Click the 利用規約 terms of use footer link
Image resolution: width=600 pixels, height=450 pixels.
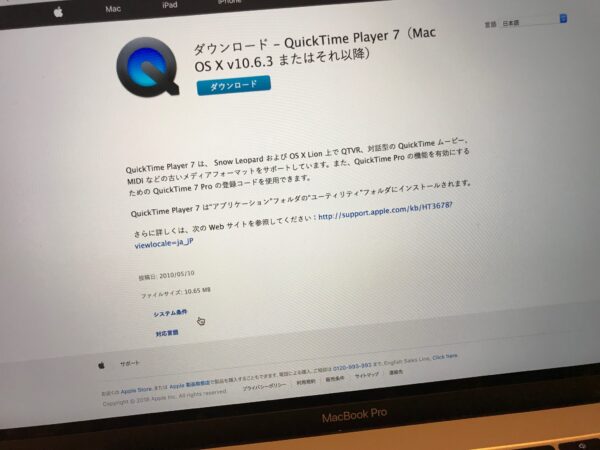(306, 382)
